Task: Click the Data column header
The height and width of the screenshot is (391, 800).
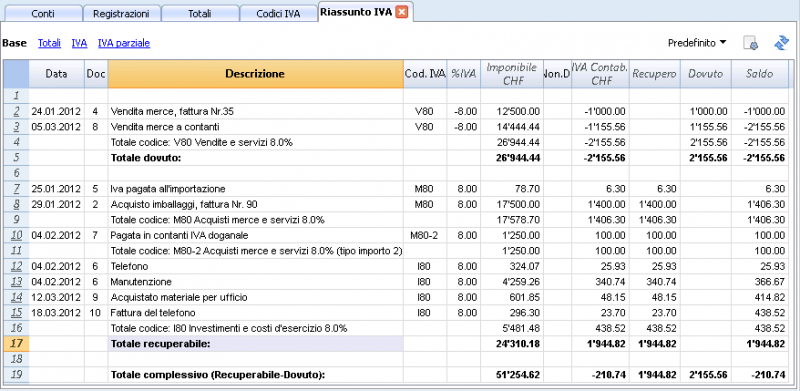Action: (x=56, y=74)
